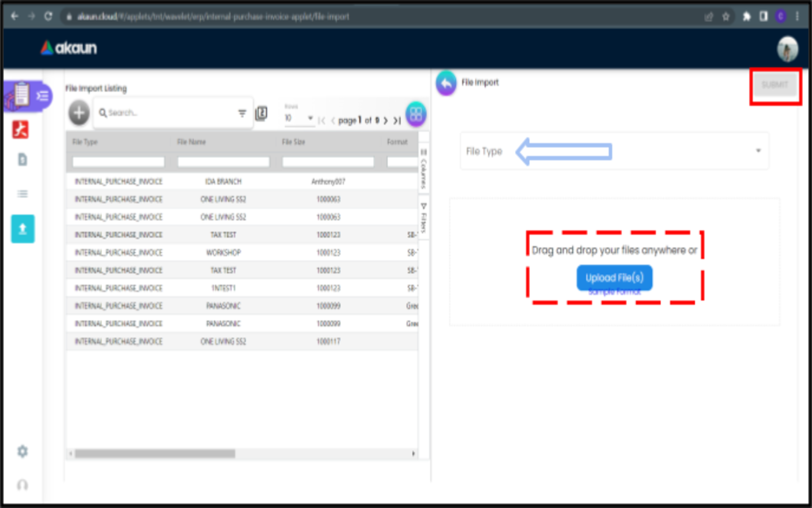Open advanced search filter icon
The height and width of the screenshot is (508, 812).
point(242,113)
